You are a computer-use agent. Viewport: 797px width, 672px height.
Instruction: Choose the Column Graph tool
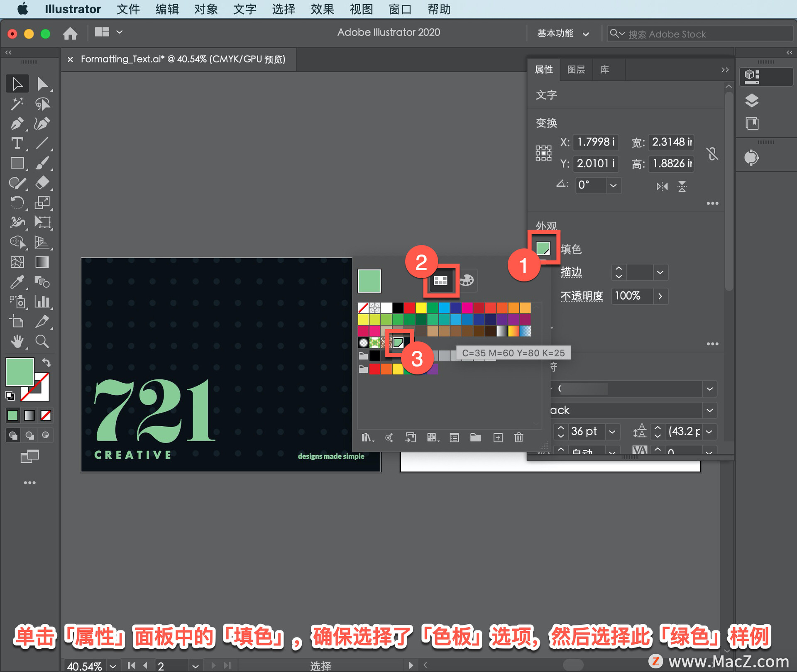(42, 301)
